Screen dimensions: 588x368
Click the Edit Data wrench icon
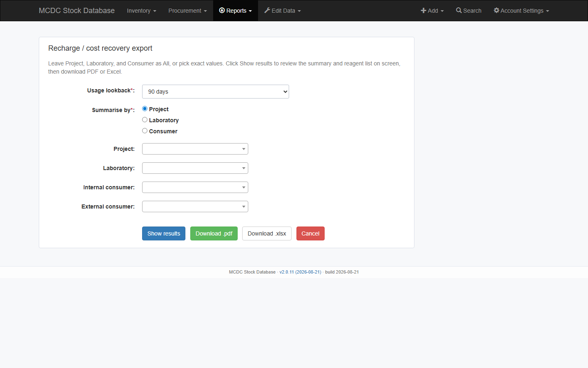(267, 10)
